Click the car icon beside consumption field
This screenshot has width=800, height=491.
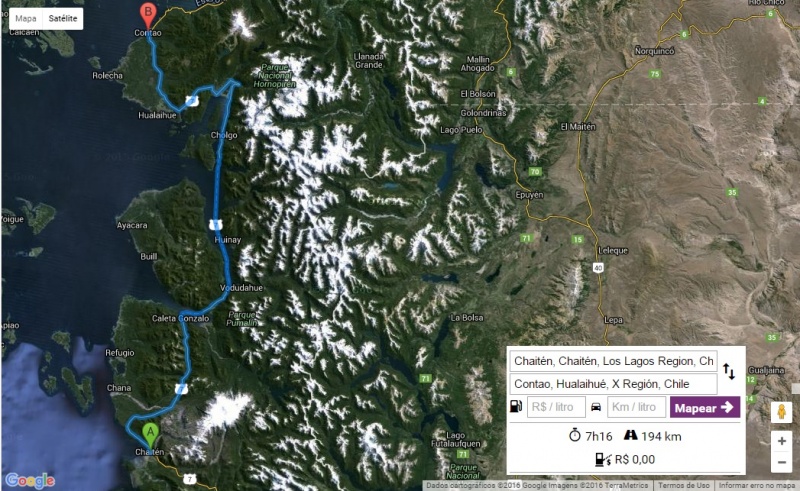(x=596, y=407)
